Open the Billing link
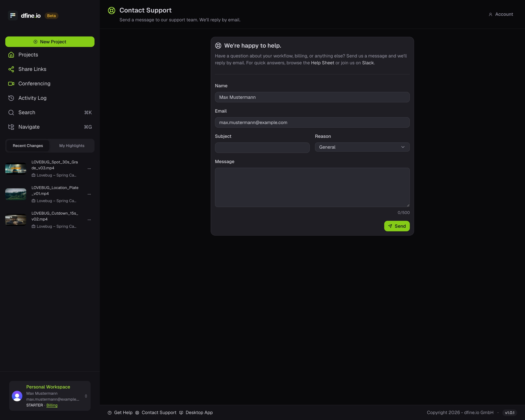This screenshot has width=525, height=420. point(52,405)
